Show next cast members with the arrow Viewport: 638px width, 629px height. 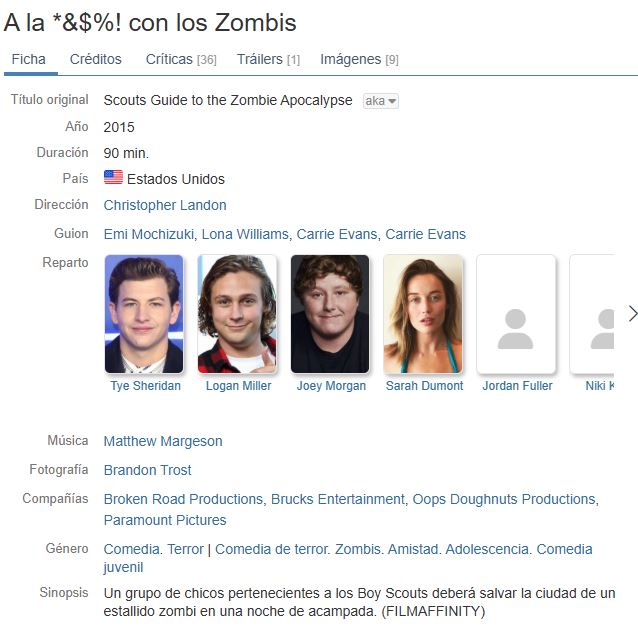(632, 314)
